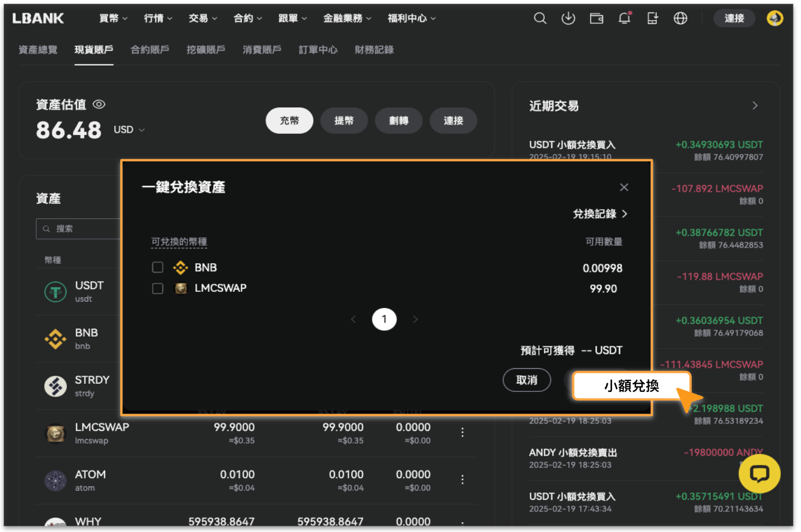Expand the 交易 dropdown menu
The image size is (801, 532).
(203, 18)
